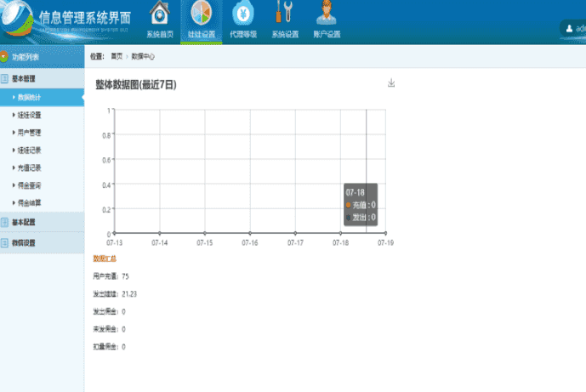The width and height of the screenshot is (586, 392).
Task: Open the 代理等级 yen icon
Action: coord(243,14)
